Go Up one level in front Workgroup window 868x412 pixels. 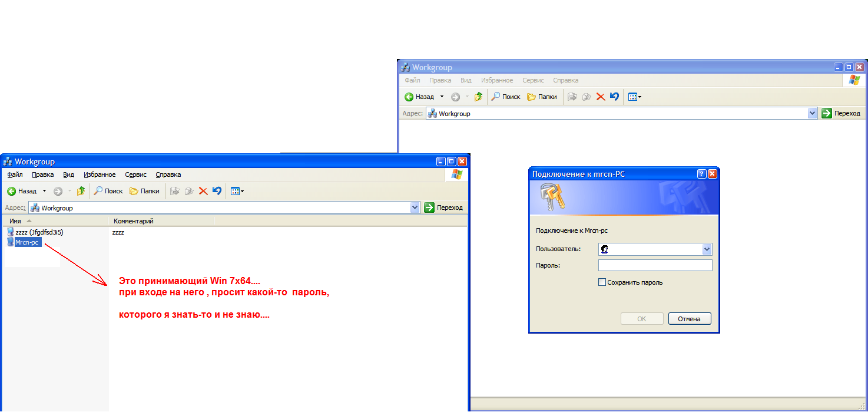click(81, 191)
